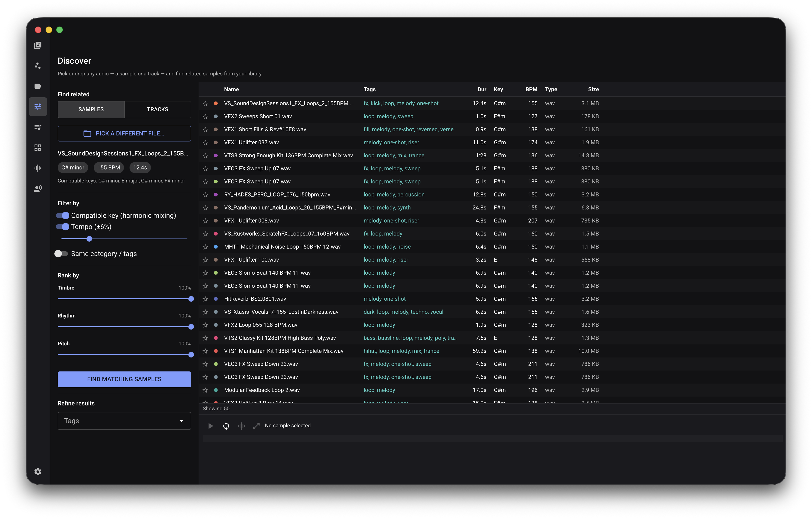Screen dimensions: 812x519
Task: Sort by the Dur column header
Action: click(x=482, y=89)
